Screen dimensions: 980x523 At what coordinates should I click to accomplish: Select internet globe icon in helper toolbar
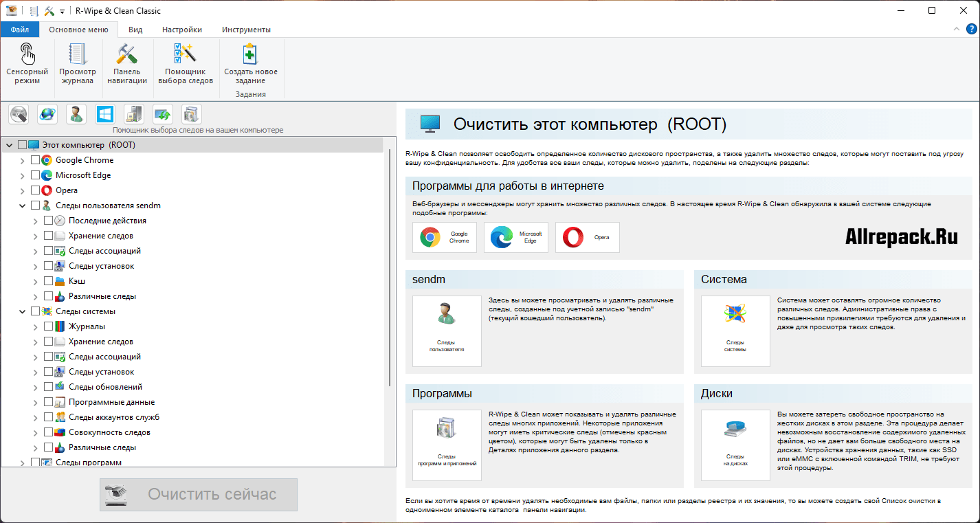(x=47, y=113)
